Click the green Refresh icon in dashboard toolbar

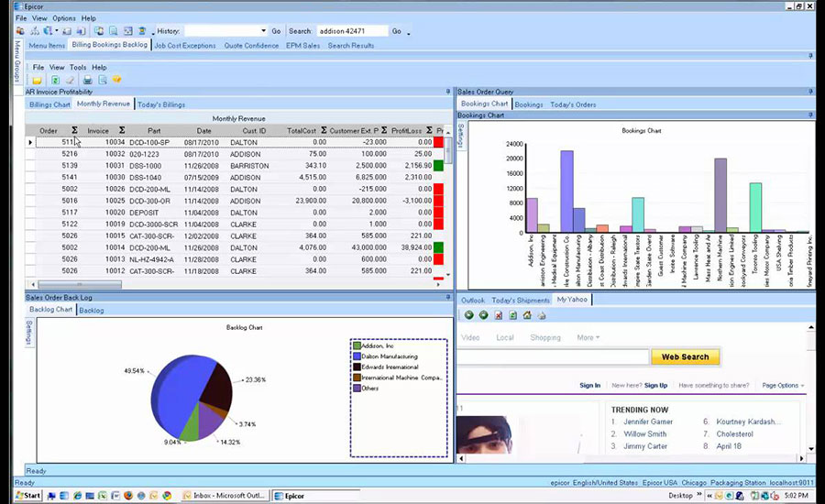pos(55,80)
